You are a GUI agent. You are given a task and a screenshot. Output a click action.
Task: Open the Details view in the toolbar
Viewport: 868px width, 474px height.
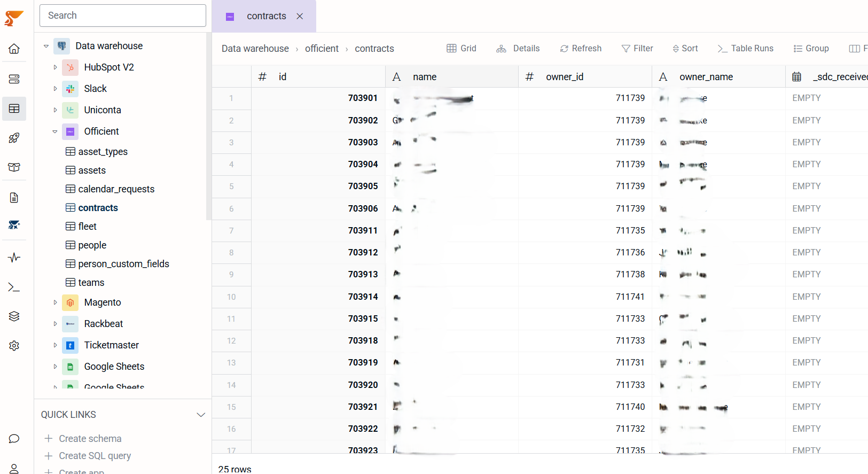518,48
